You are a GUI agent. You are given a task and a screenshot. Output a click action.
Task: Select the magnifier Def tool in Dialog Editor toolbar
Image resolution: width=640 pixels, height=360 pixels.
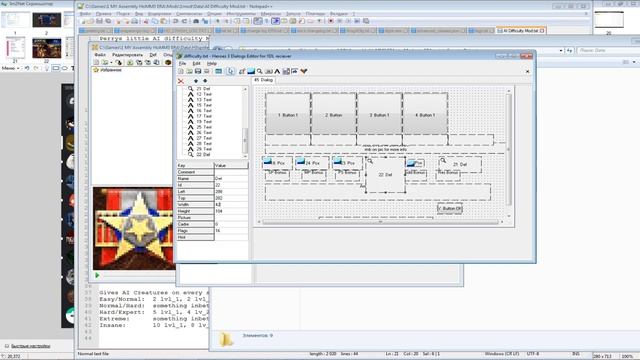[260, 71]
